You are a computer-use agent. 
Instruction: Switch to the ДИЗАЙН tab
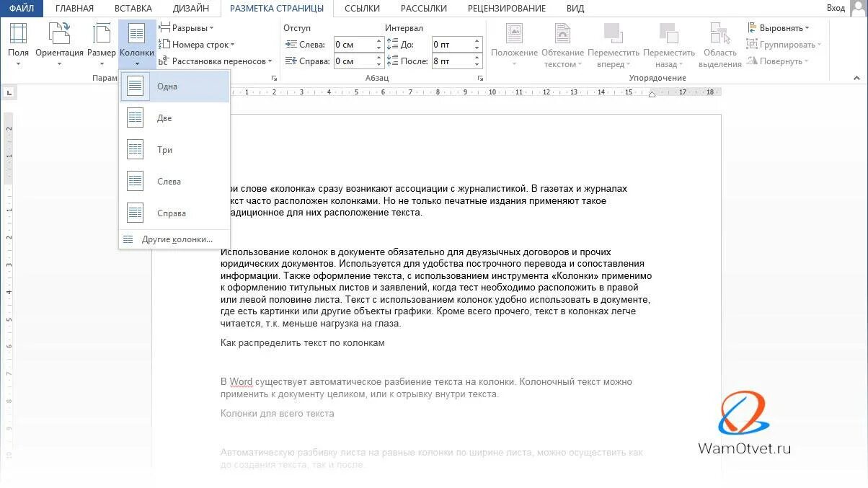(191, 9)
